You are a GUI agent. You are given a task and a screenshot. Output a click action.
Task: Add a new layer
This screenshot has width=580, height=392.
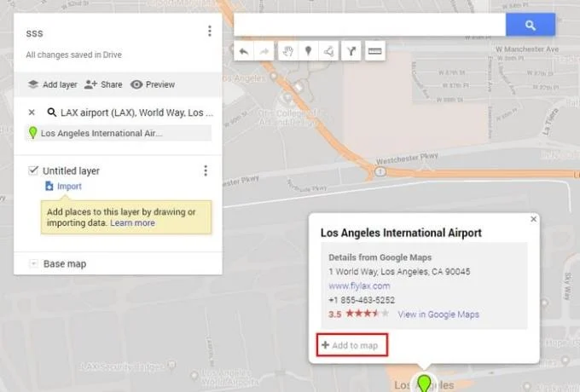pos(53,84)
